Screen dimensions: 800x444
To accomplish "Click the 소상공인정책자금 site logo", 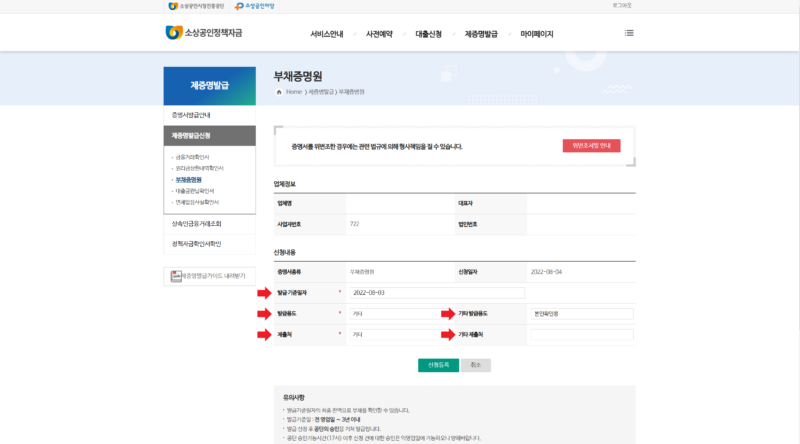I will click(x=204, y=33).
